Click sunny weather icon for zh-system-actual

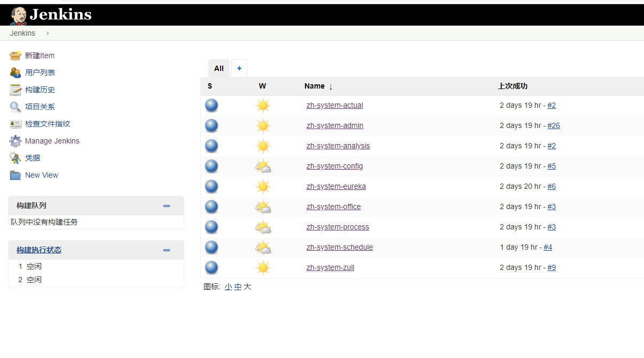point(263,106)
